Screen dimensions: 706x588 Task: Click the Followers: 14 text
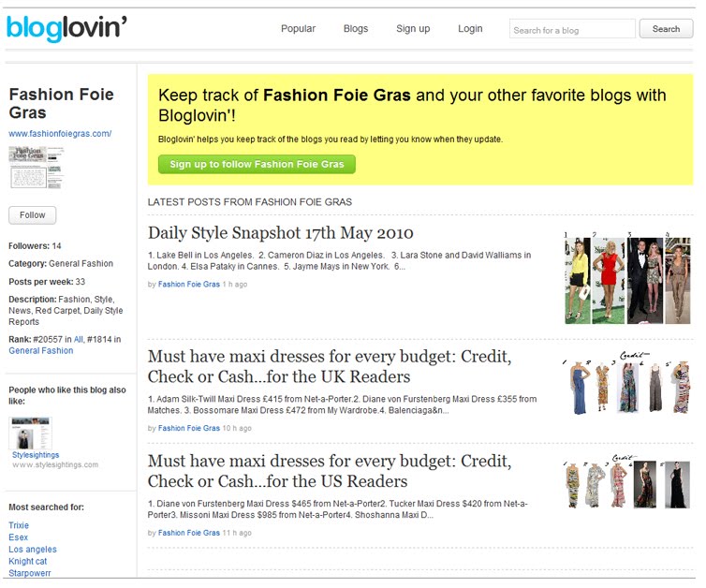tap(35, 246)
